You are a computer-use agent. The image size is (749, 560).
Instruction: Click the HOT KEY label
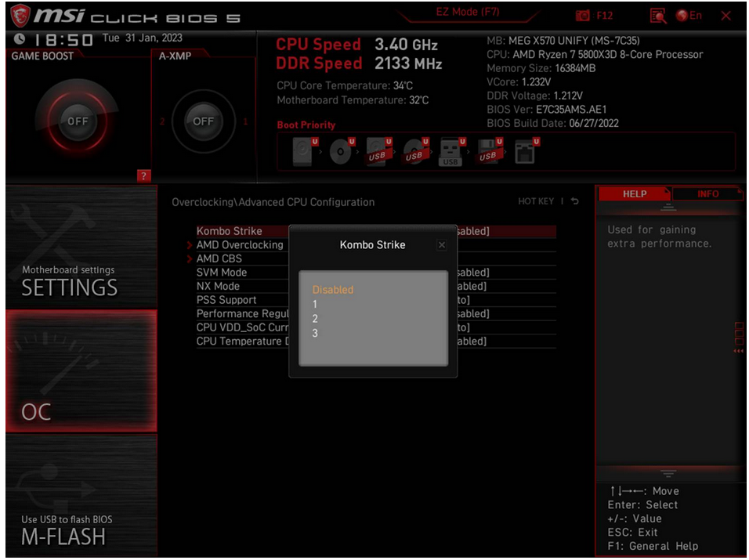[x=536, y=201]
